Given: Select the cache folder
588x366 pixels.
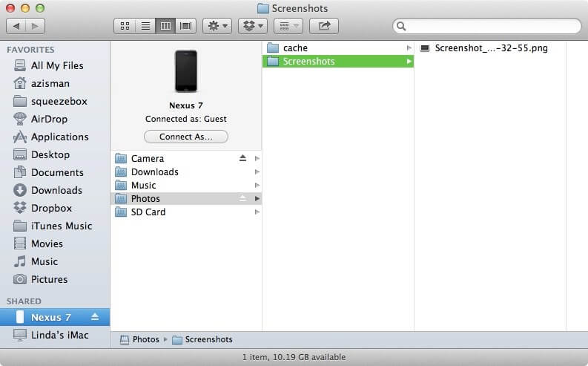Looking at the screenshot, I should [x=338, y=48].
